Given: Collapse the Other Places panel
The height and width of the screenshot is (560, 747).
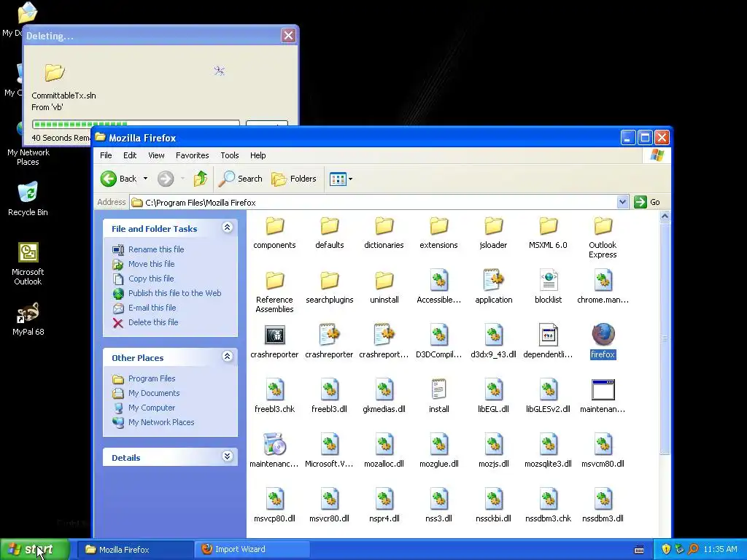Looking at the screenshot, I should point(228,357).
